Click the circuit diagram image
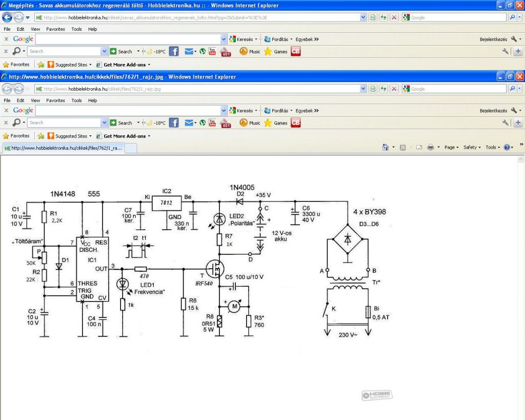 click(201, 261)
